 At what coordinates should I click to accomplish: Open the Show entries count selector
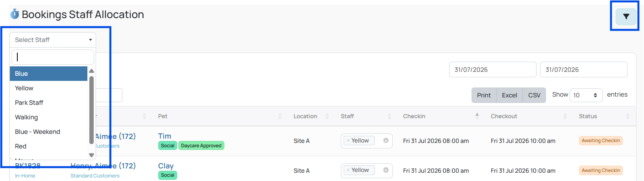[x=586, y=95]
